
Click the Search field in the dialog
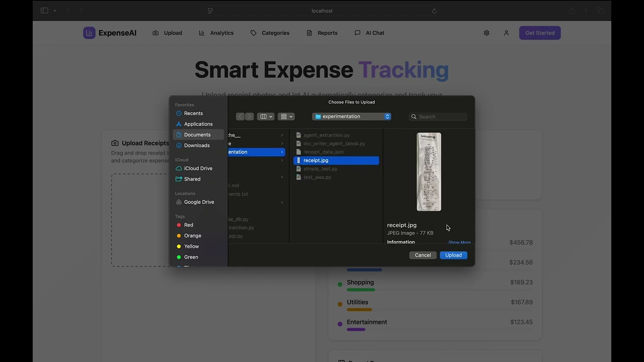tap(438, 117)
